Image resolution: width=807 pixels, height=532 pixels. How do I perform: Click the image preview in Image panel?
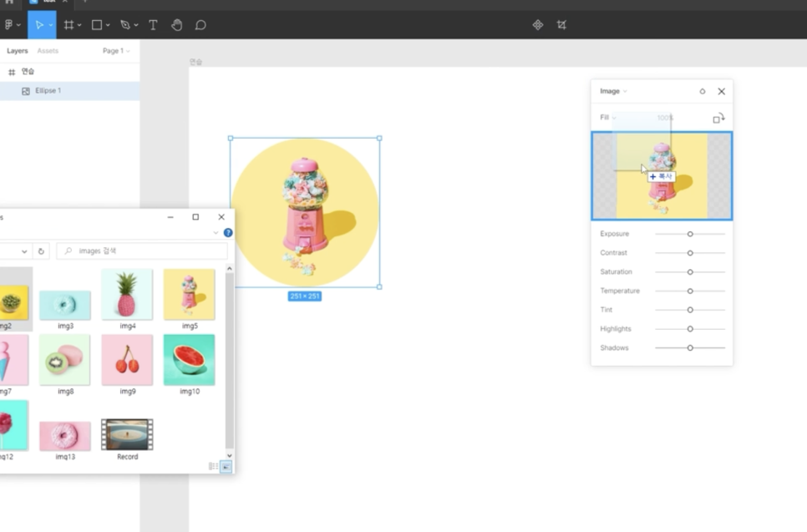pyautogui.click(x=662, y=175)
